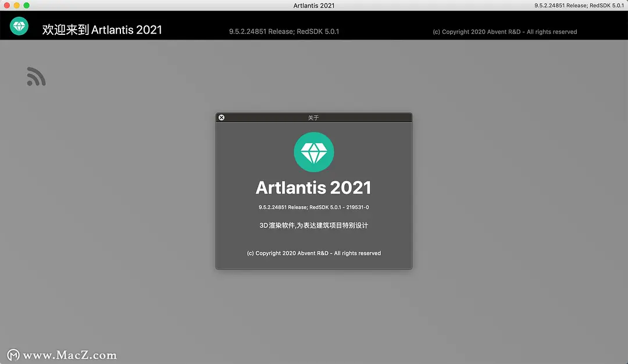
Task: Click the Artlantis 2021 window title
Action: [x=313, y=6]
